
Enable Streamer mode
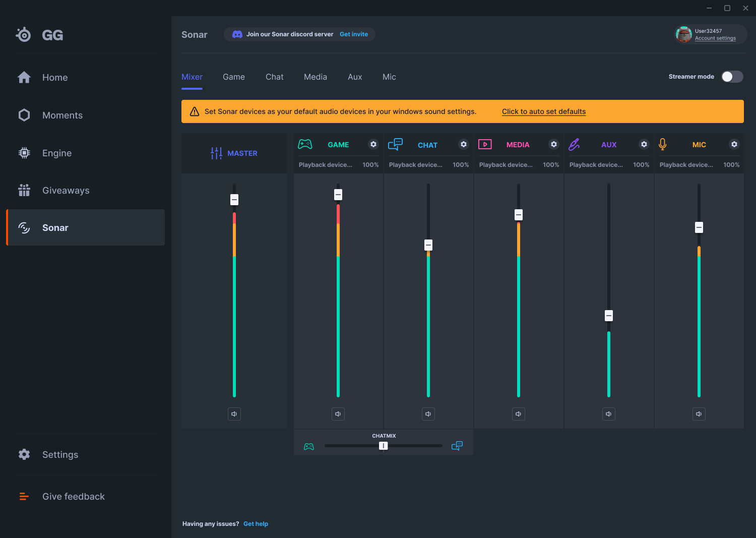(732, 77)
